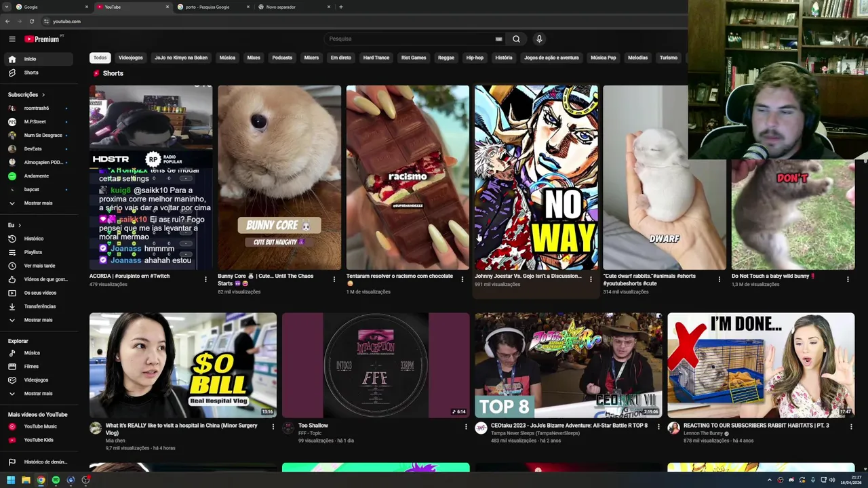Play the NO WAY Johnny Joestar short
The width and height of the screenshot is (868, 488).
536,178
